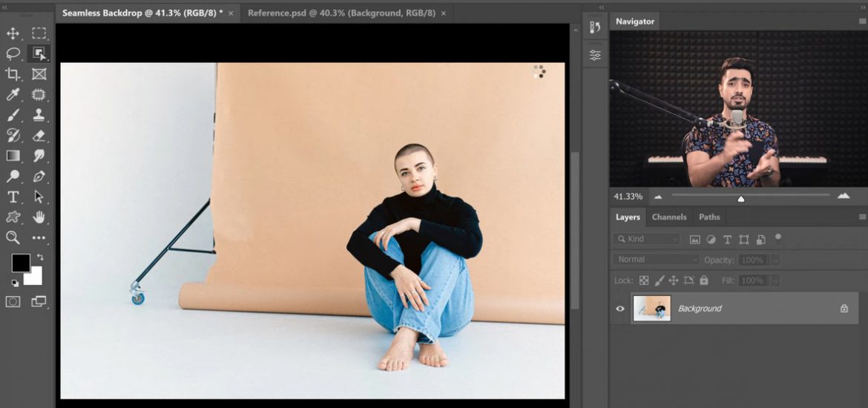Viewport: 868px width, 408px height.
Task: Select the Eyedropper tool
Action: (13, 95)
